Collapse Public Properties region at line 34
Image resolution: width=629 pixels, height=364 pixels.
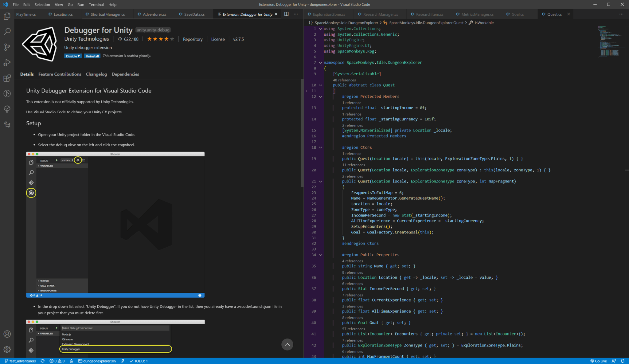[320, 255]
